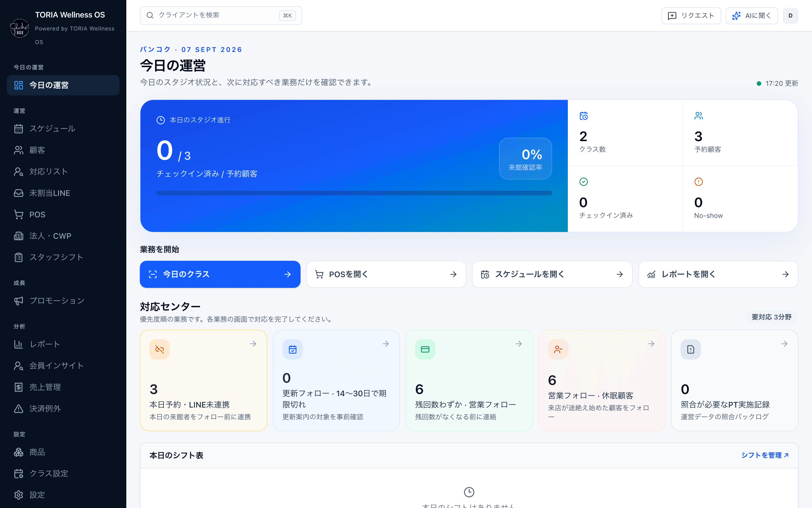Open the 本日予約・LINE未連携 card
The height and width of the screenshot is (508, 812).
tap(203, 380)
